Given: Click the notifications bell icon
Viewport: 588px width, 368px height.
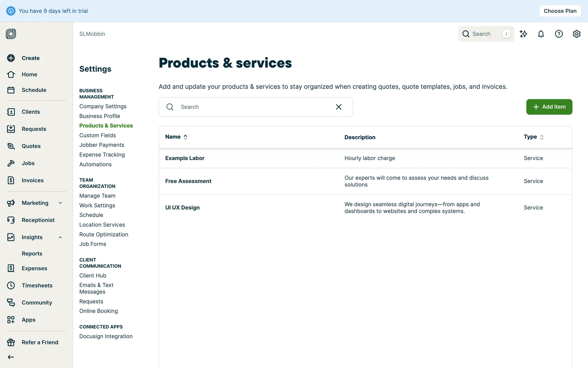Looking at the screenshot, I should [541, 34].
